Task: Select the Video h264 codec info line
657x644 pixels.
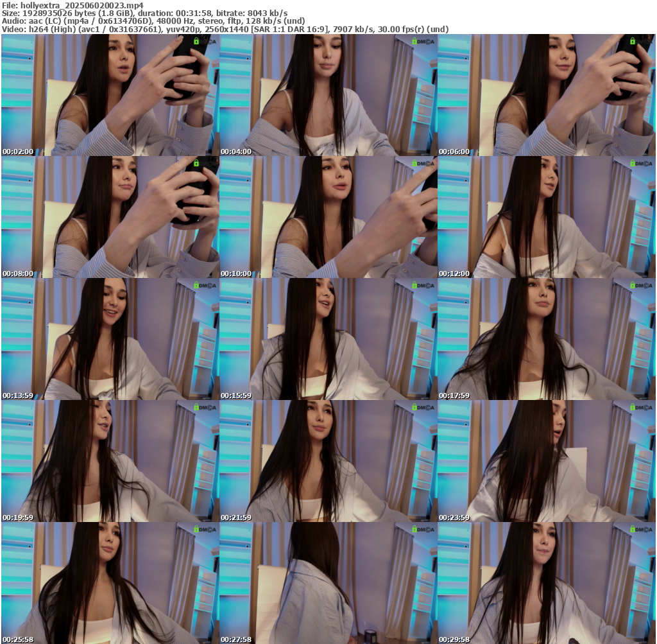Action: [x=225, y=29]
